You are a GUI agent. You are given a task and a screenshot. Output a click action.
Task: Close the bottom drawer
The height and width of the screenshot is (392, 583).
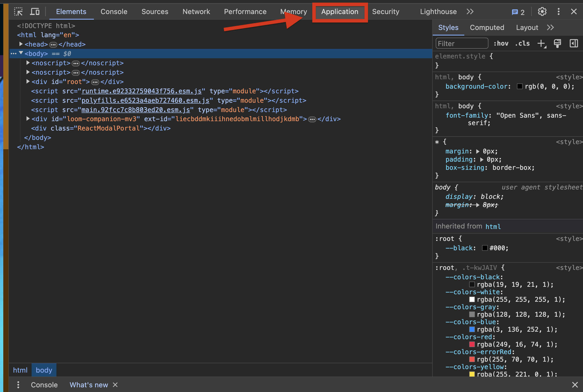[575, 385]
